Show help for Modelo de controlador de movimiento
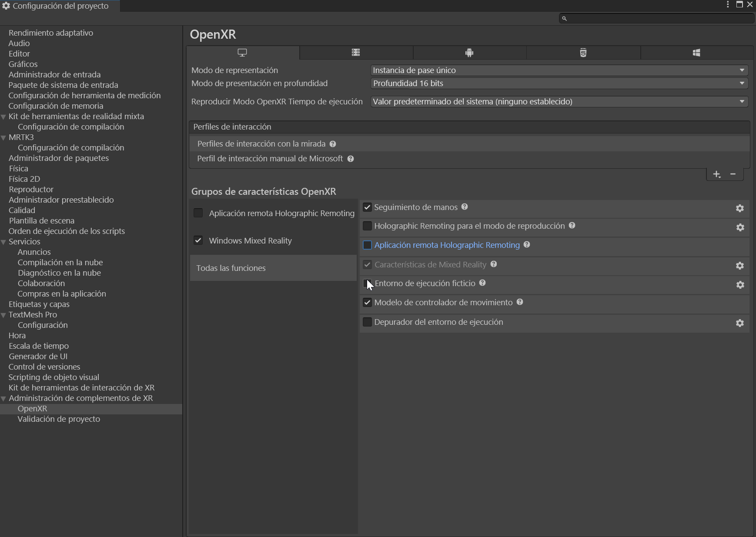This screenshot has height=537, width=756. (520, 302)
